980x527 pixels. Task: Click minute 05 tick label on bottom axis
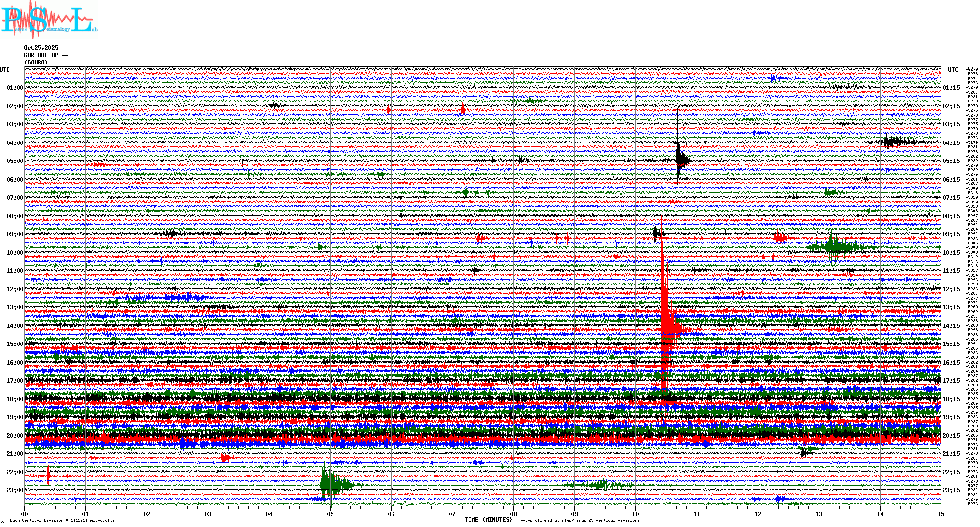coord(330,514)
